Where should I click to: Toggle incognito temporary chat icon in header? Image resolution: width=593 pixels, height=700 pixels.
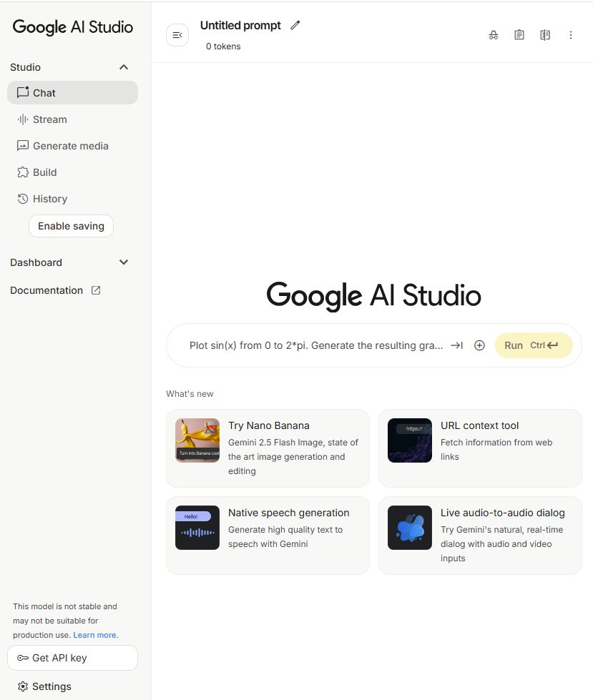coord(494,35)
